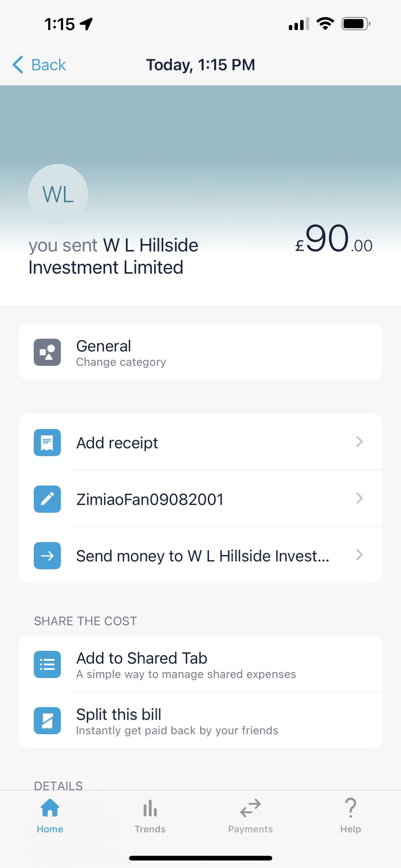Switch to the Trends tab
Image resolution: width=401 pixels, height=868 pixels.
150,814
